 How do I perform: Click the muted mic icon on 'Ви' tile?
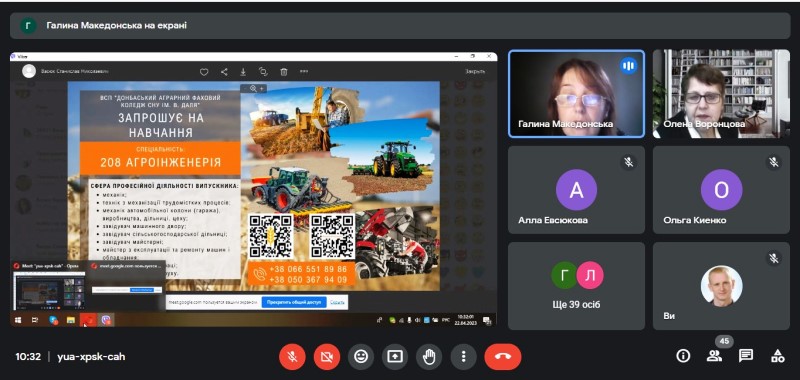(x=773, y=259)
